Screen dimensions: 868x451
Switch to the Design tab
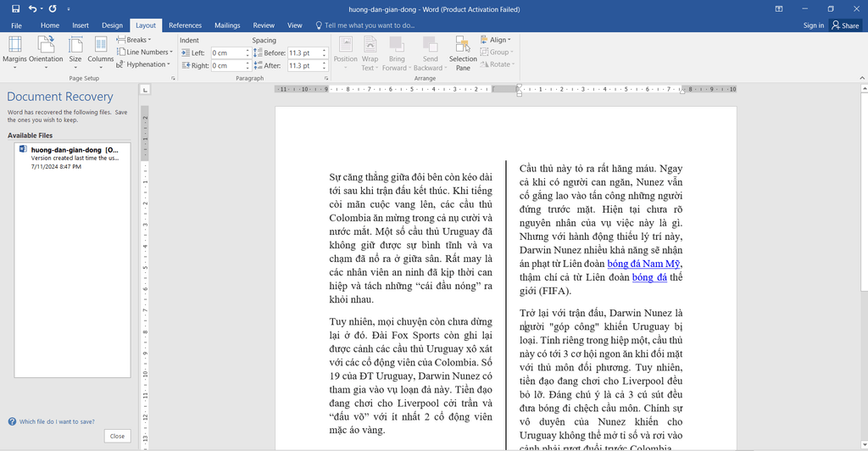coord(113,25)
